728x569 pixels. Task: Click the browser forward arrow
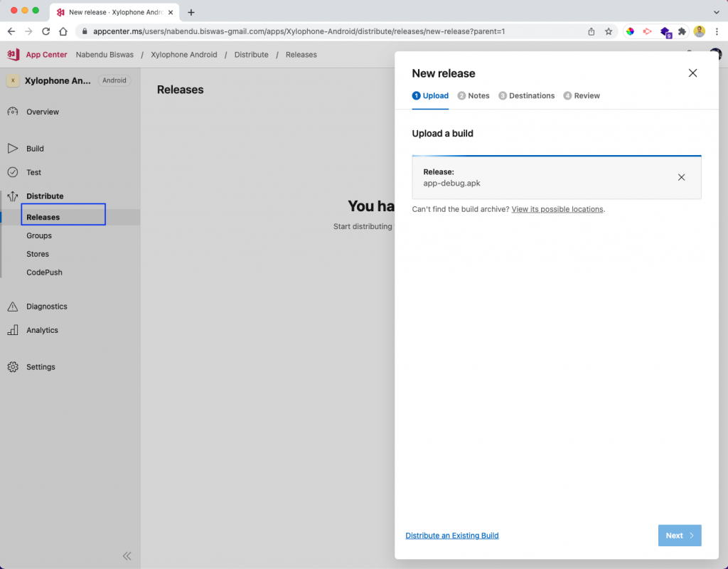[28, 31]
